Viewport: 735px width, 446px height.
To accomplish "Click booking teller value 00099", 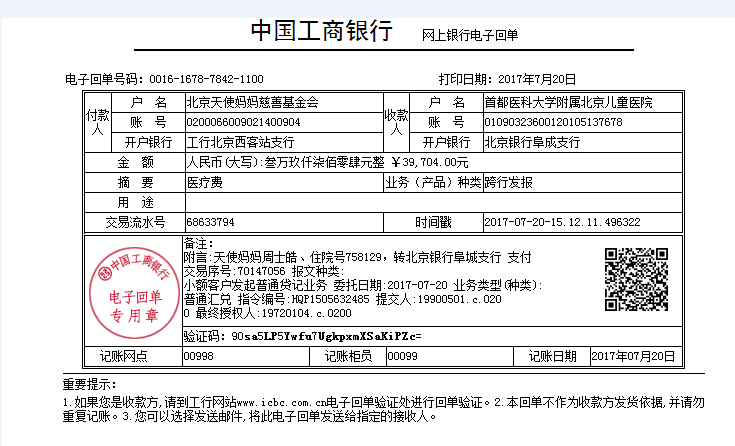I will pyautogui.click(x=402, y=356).
